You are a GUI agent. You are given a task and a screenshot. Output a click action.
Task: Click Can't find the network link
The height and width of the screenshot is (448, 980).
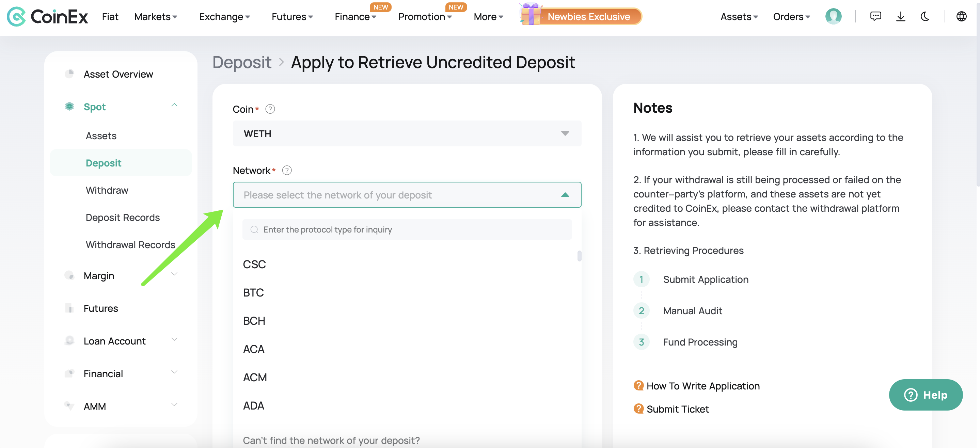331,440
